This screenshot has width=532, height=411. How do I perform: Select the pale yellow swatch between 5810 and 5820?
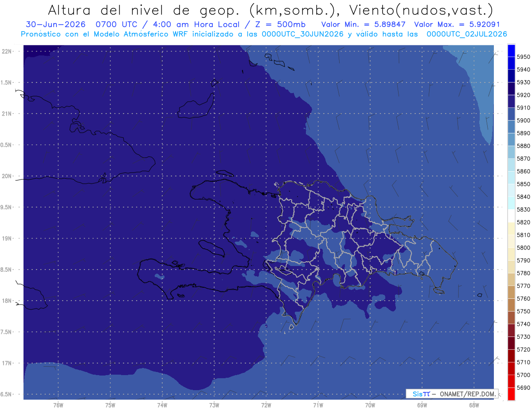(511, 229)
